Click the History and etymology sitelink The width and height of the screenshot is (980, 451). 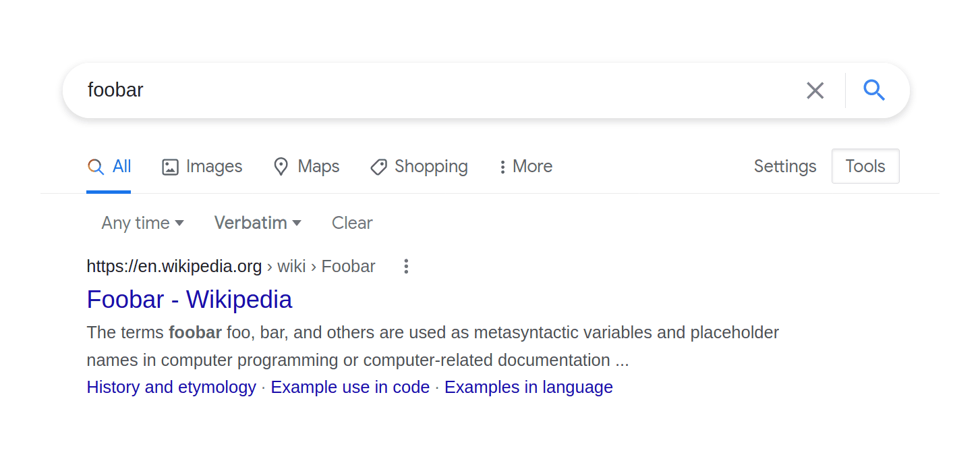pos(171,387)
